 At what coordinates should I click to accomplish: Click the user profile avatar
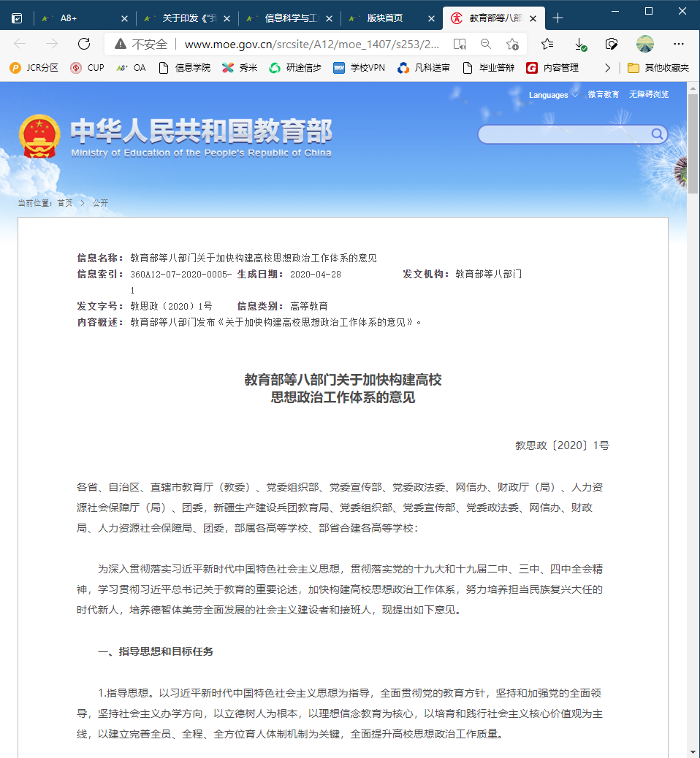click(644, 44)
